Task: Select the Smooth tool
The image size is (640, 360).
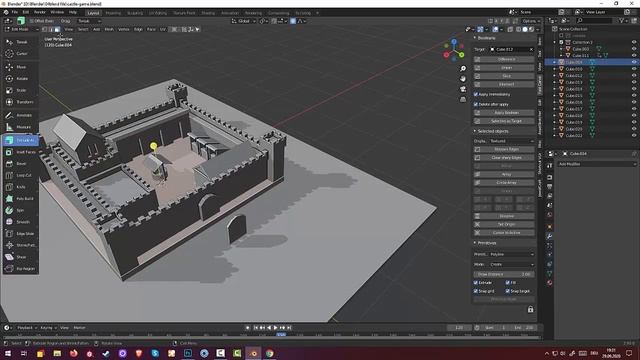Action: 20,222
